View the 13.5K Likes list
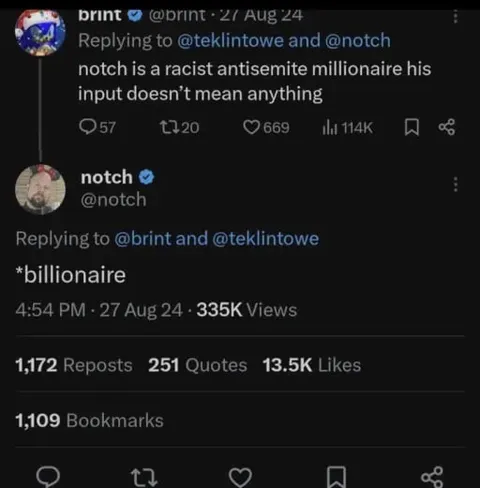 [x=312, y=365]
